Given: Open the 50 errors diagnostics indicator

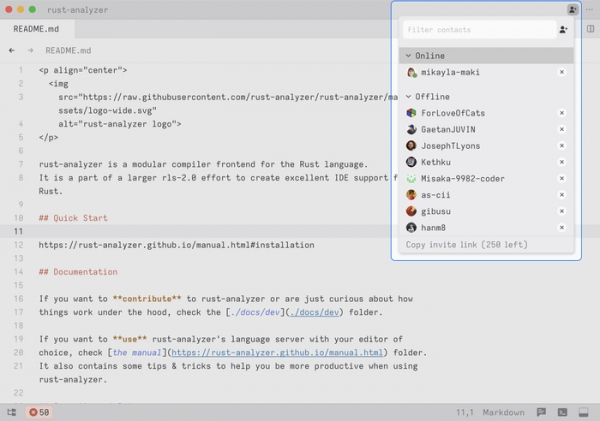Looking at the screenshot, I should coord(40,412).
